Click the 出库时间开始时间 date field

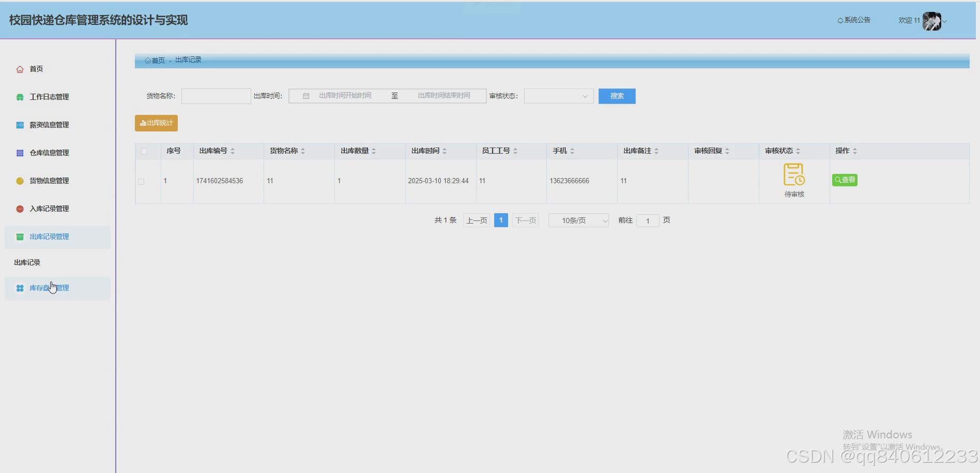[345, 96]
